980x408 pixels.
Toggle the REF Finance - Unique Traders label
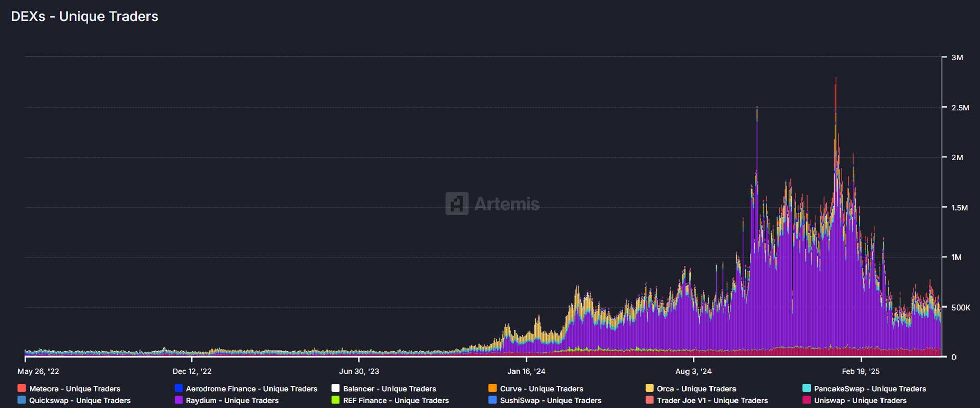coord(396,401)
